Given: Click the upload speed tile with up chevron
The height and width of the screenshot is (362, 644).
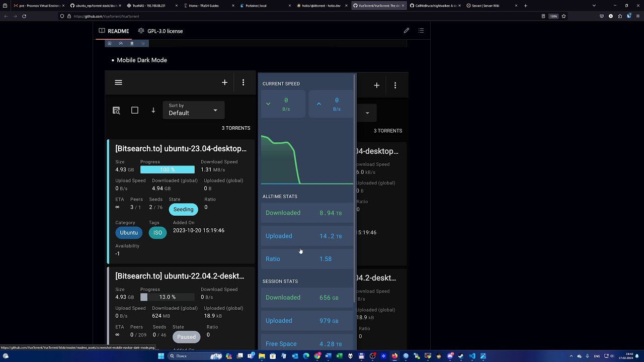Looking at the screenshot, I should [x=332, y=104].
